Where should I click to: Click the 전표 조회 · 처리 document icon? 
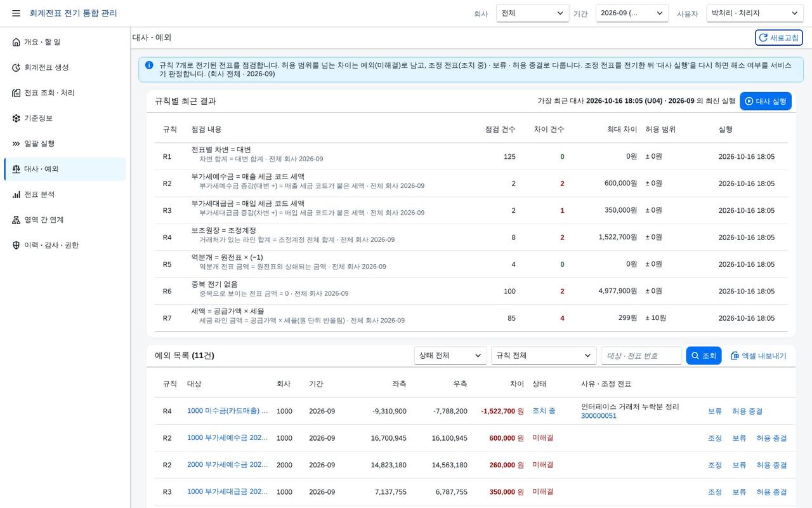(16, 93)
